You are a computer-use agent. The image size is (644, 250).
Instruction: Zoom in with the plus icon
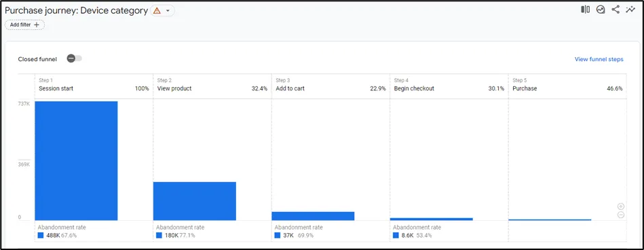click(x=621, y=207)
